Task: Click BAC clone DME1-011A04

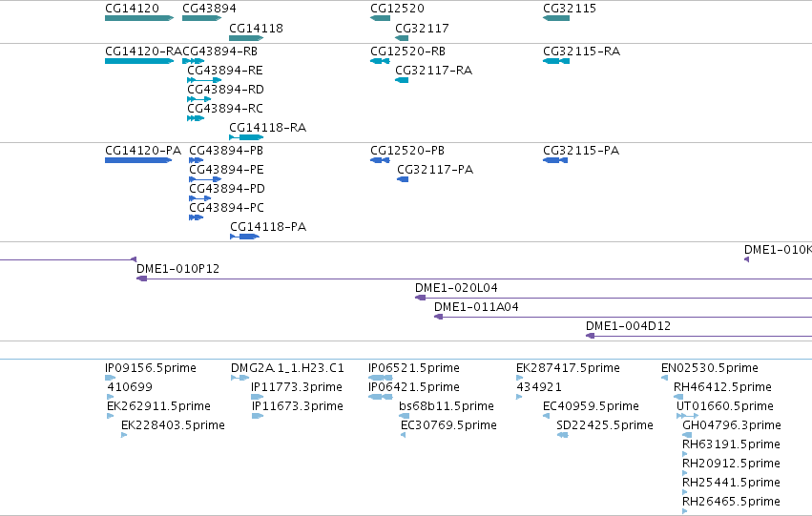Action: (x=623, y=318)
